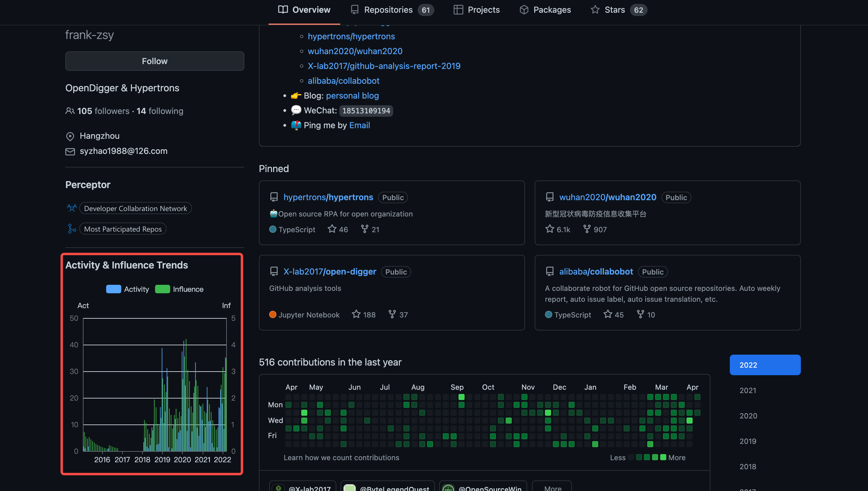Select the Projects grid icon in the top nav
Image resolution: width=868 pixels, height=491 pixels.
[x=458, y=10]
